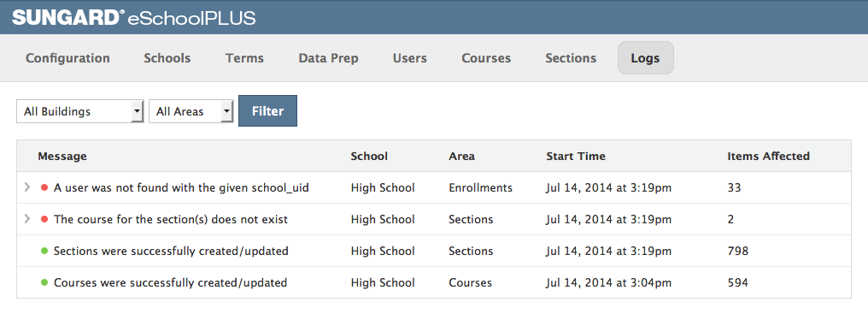Switch to the Courses tab

[x=486, y=57]
